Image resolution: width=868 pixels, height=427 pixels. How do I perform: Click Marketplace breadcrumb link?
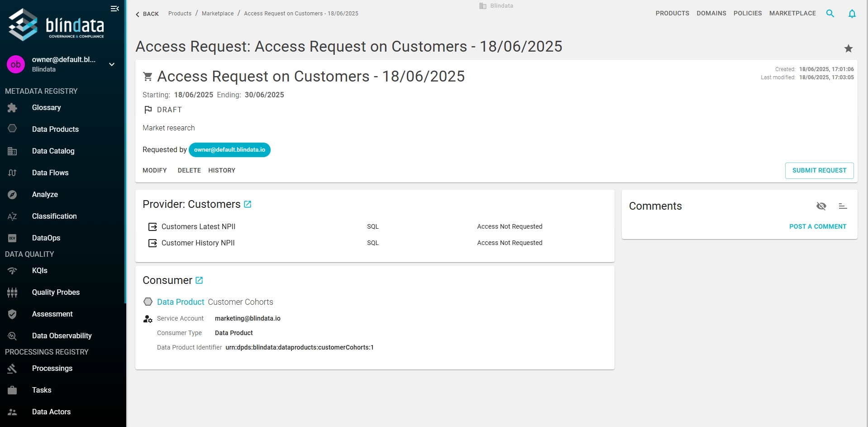(x=218, y=14)
